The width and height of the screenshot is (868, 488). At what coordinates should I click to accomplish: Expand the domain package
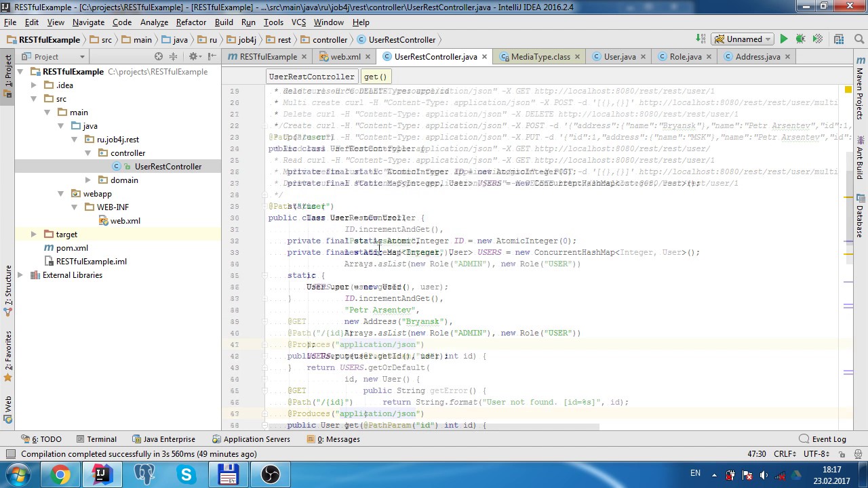pyautogui.click(x=88, y=180)
